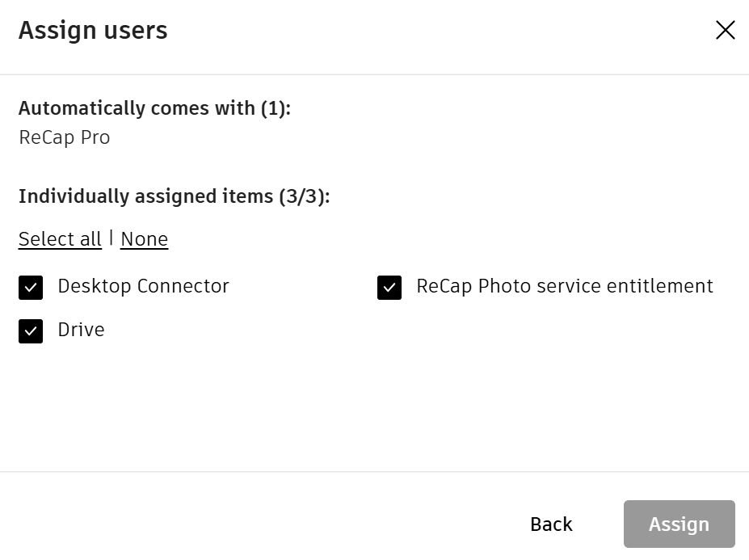
Task: Select all individually assigned items
Action: [x=59, y=239]
